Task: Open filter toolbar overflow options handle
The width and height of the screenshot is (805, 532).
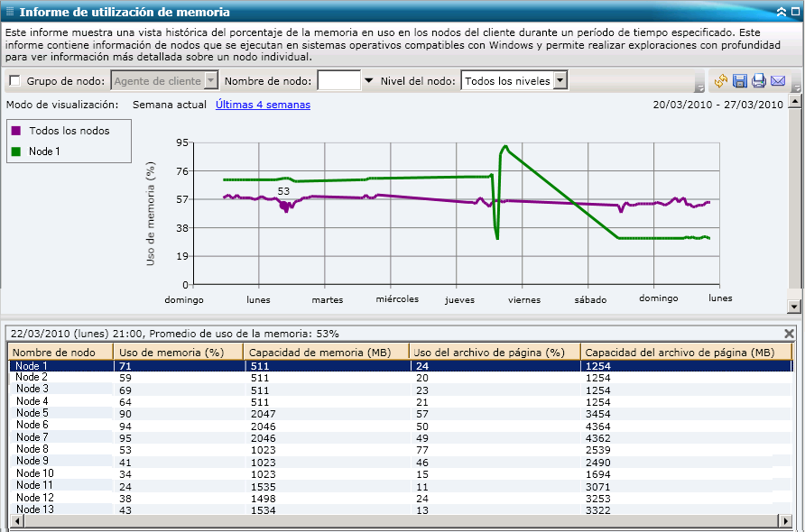Action: click(x=699, y=86)
